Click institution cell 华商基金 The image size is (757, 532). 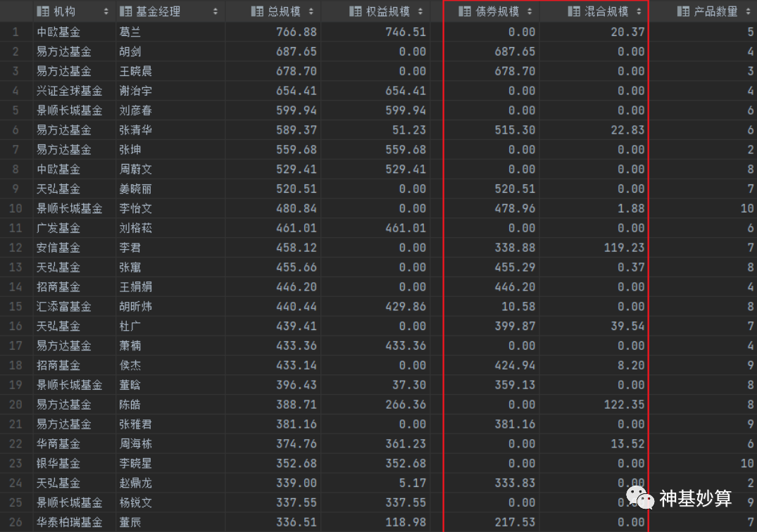[58, 444]
